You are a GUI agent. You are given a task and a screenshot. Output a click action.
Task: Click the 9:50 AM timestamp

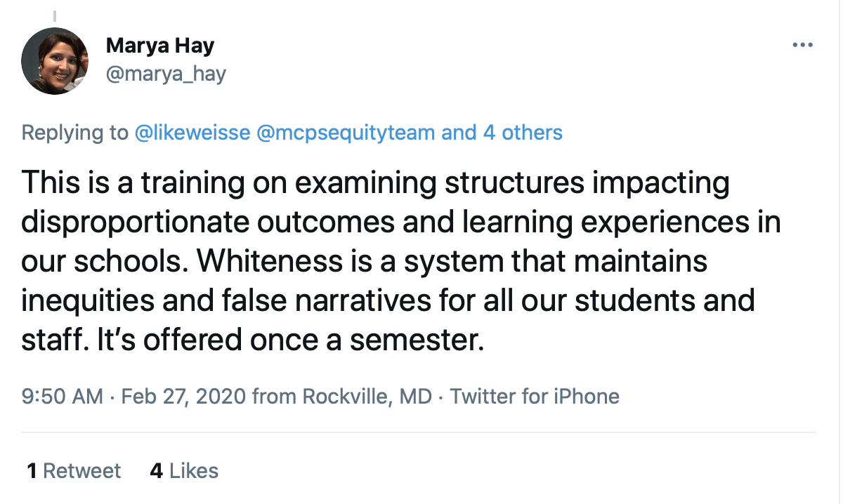point(63,396)
